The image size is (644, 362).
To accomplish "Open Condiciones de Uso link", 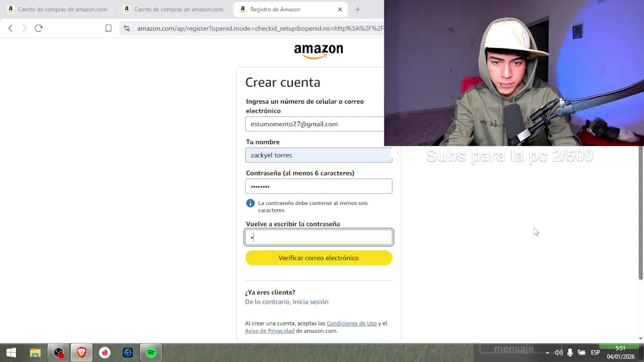I will [352, 323].
